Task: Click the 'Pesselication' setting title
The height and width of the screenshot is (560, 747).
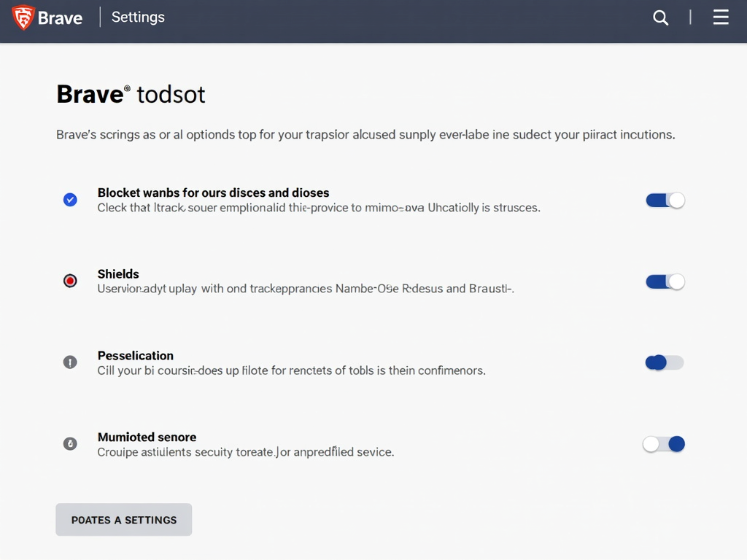Action: coord(135,356)
